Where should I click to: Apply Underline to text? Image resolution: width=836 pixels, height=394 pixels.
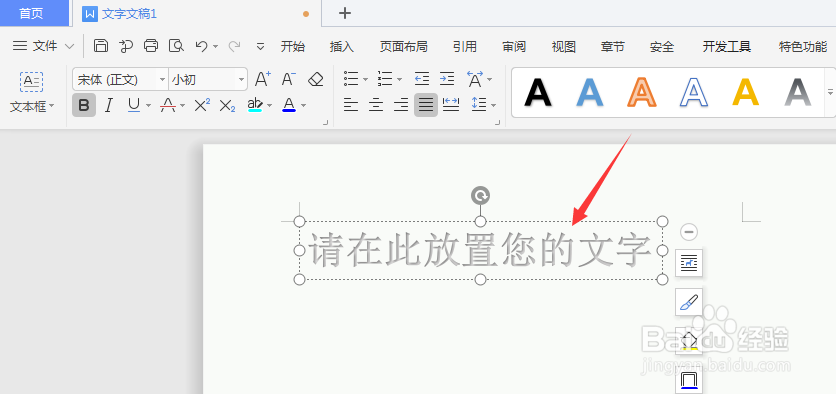point(134,105)
